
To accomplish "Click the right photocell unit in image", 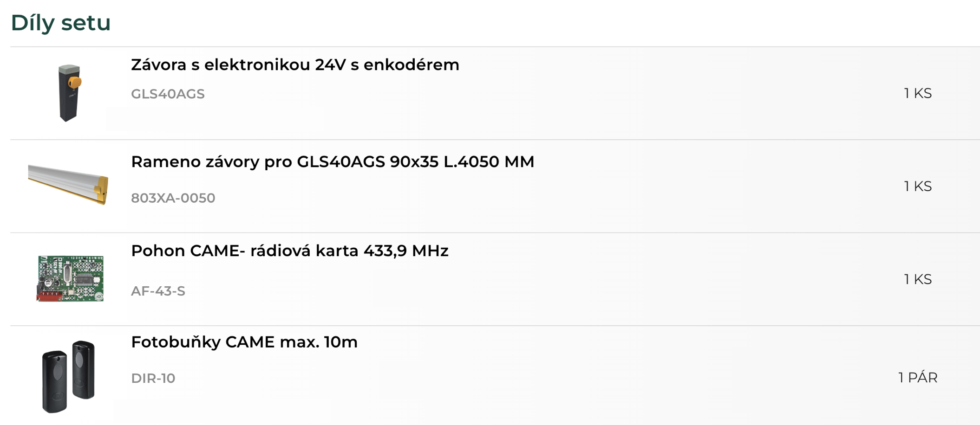I will pyautogui.click(x=84, y=370).
